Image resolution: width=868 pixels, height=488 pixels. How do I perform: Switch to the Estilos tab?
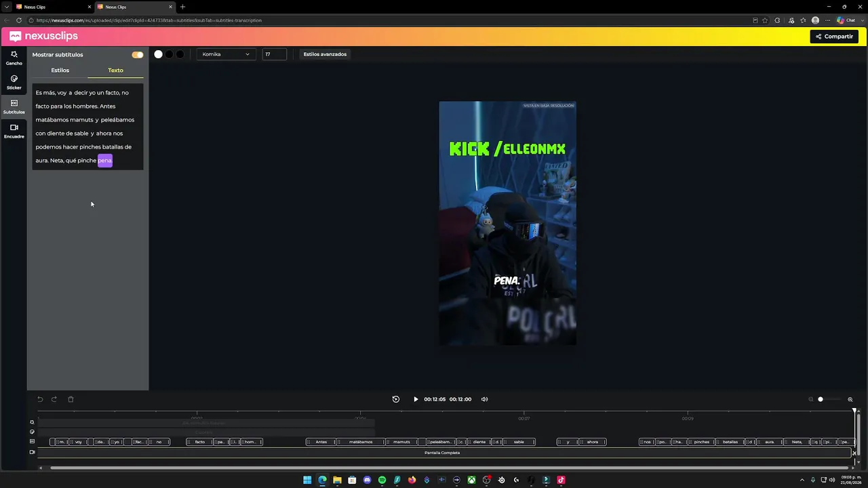tap(60, 70)
